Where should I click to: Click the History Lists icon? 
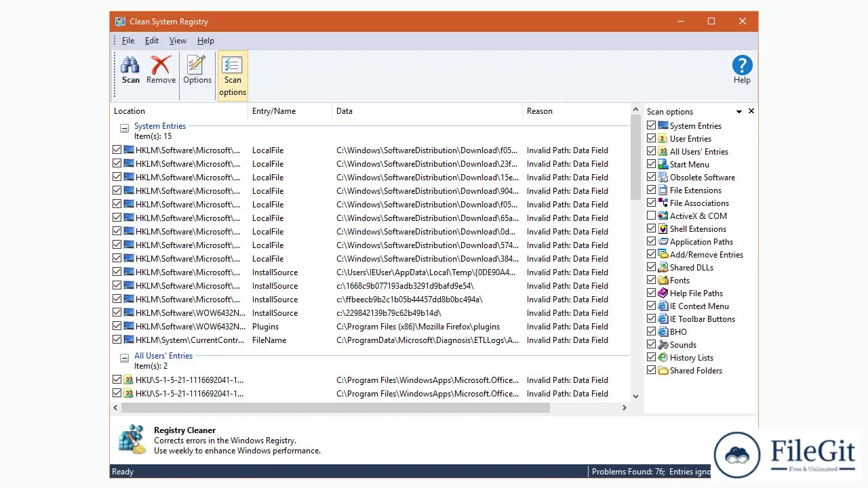(x=663, y=357)
